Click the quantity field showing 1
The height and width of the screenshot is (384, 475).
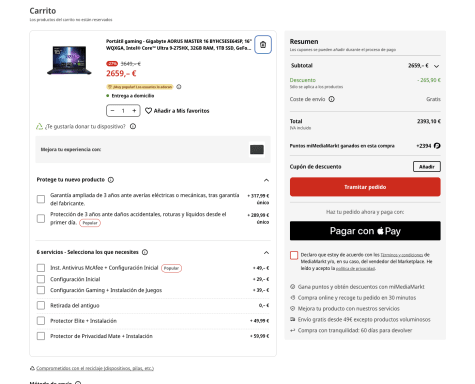coord(123,111)
